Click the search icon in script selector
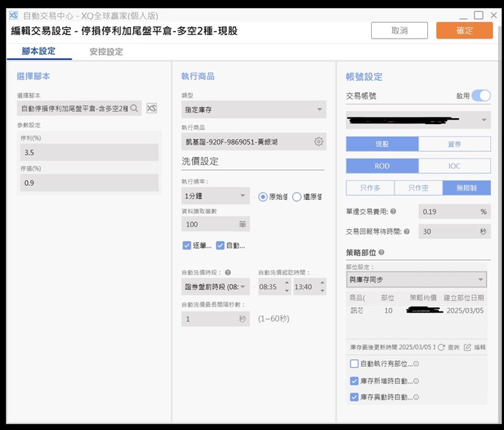 [134, 109]
